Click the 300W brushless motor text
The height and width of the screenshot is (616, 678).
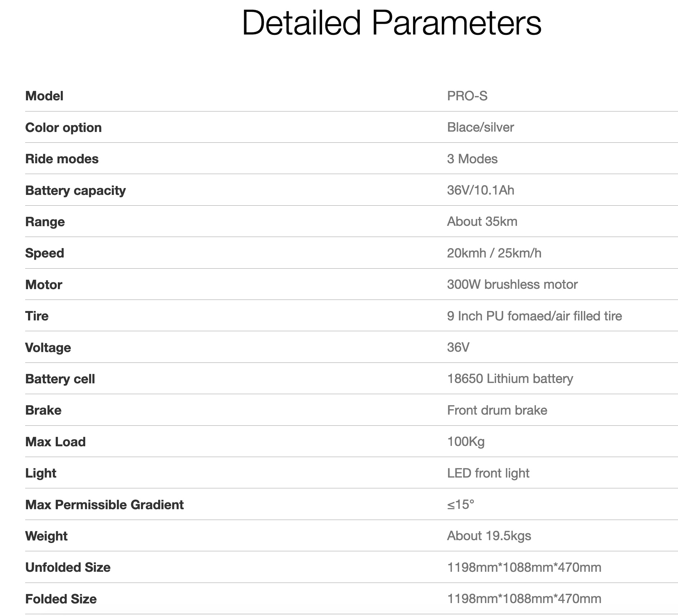coord(512,284)
